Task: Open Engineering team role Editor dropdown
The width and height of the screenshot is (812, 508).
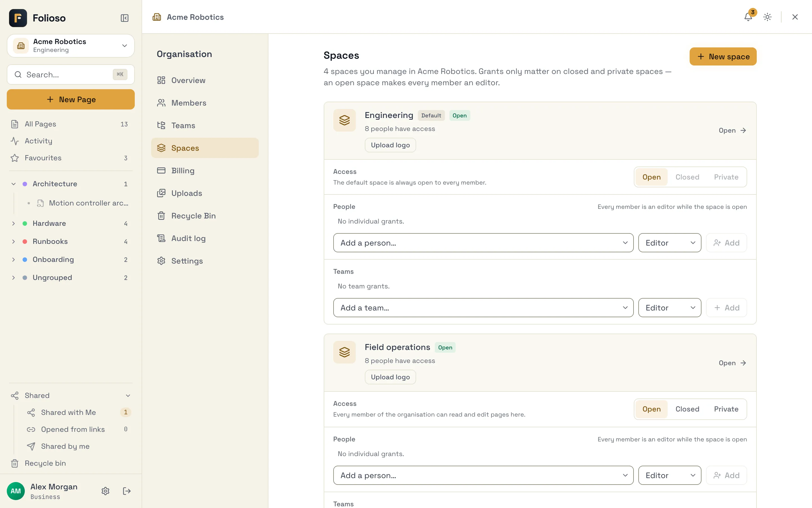Action: [x=669, y=308]
